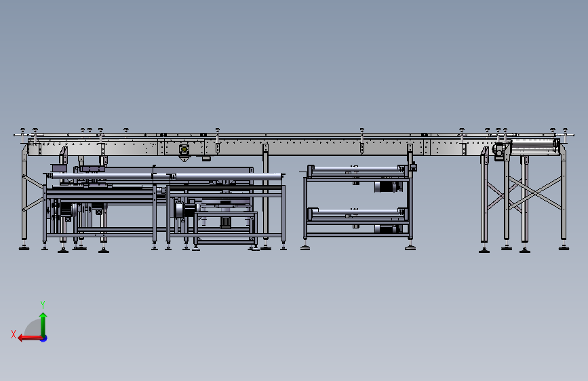Select the long gray cylinder on the left machine

coord(165,176)
